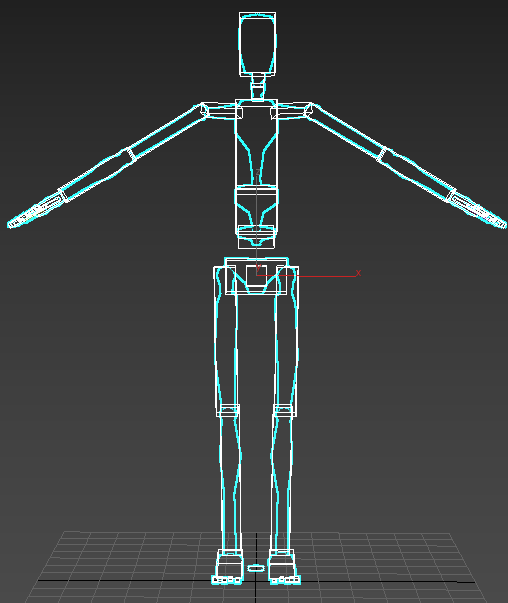The height and width of the screenshot is (603, 508).
Task: Select the pelvis box at the hips
Action: coord(256,276)
